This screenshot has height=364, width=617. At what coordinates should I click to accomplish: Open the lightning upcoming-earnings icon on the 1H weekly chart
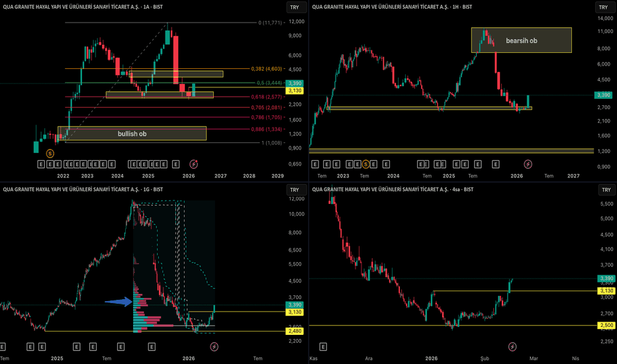(528, 163)
